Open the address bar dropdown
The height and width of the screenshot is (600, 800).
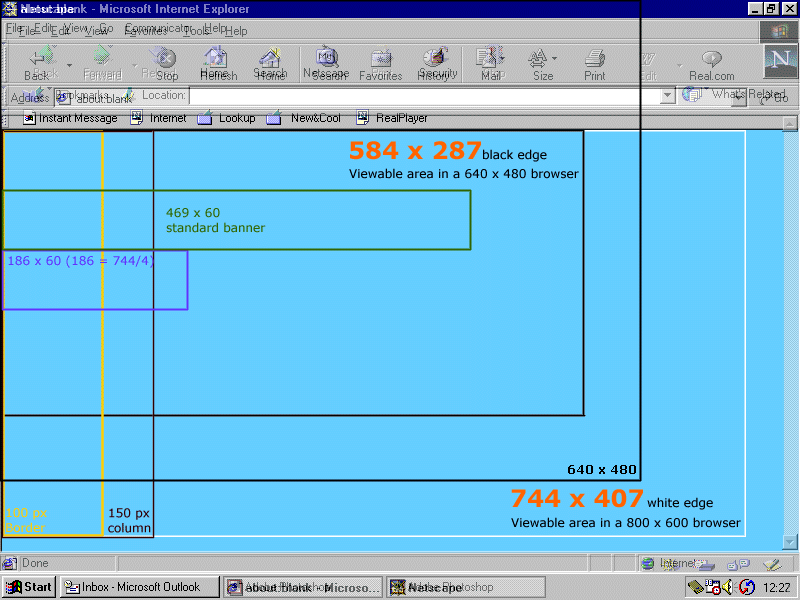665,96
